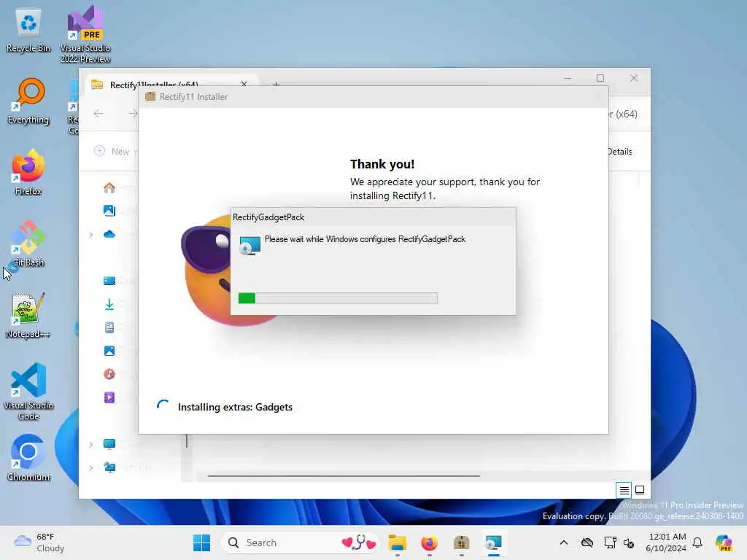747x560 pixels.
Task: Maximize the File Explorer window
Action: pyautogui.click(x=600, y=78)
